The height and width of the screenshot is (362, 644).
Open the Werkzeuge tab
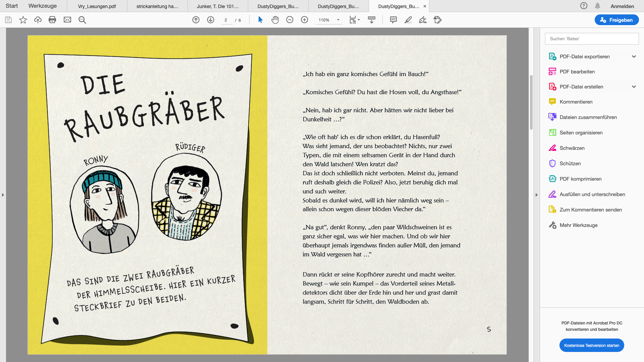[x=43, y=6]
